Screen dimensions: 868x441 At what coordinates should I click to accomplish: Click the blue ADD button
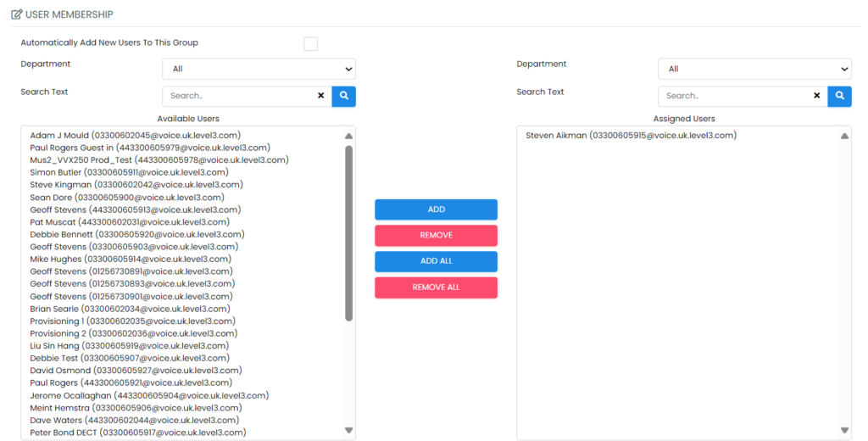[437, 209]
